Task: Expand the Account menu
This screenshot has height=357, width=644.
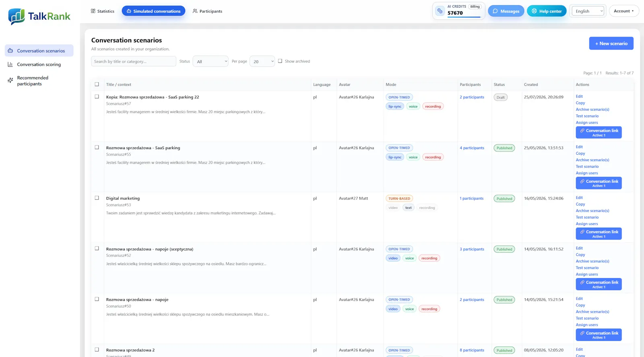Action: pyautogui.click(x=624, y=11)
